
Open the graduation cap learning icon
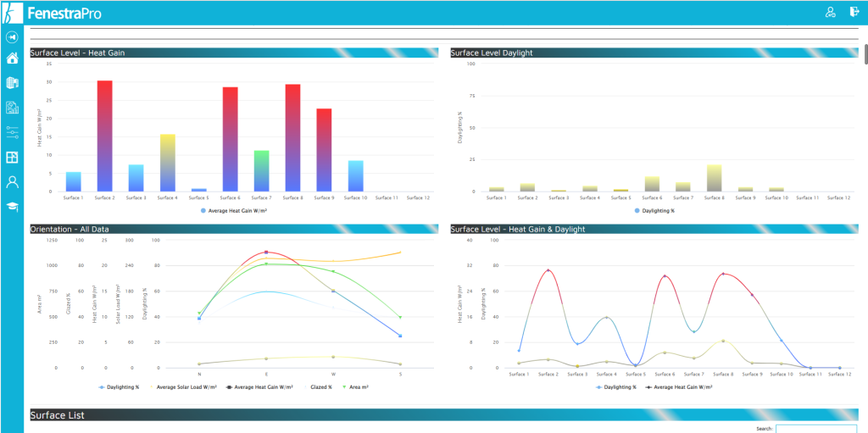[x=12, y=207]
